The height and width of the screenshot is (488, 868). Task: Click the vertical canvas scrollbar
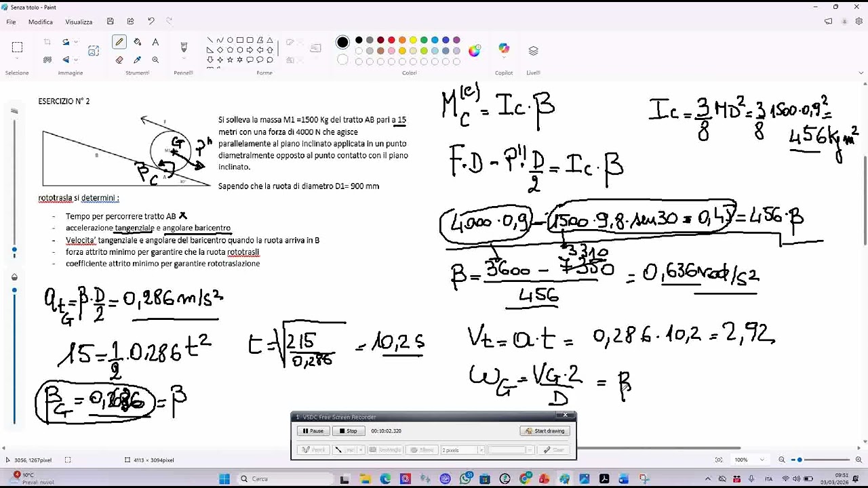click(x=865, y=201)
